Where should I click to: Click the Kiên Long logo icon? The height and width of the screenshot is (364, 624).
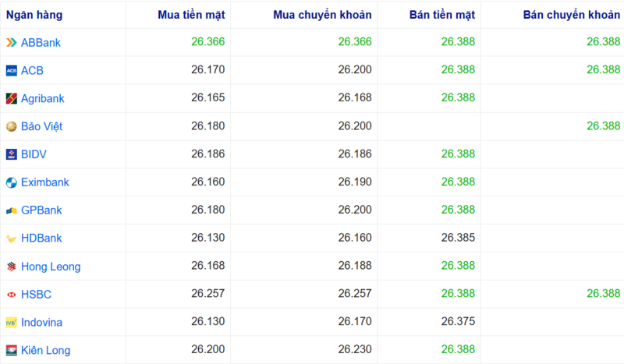11,351
